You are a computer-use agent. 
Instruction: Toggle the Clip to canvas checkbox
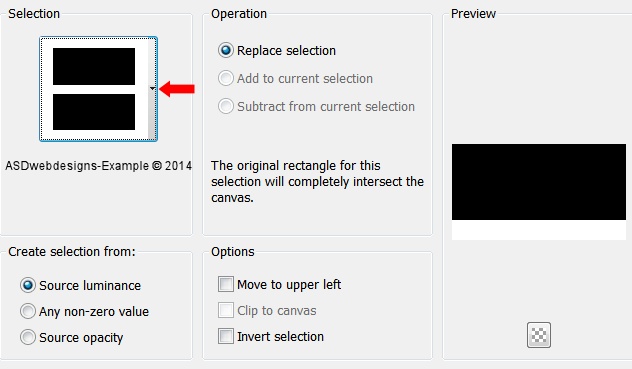click(x=226, y=311)
